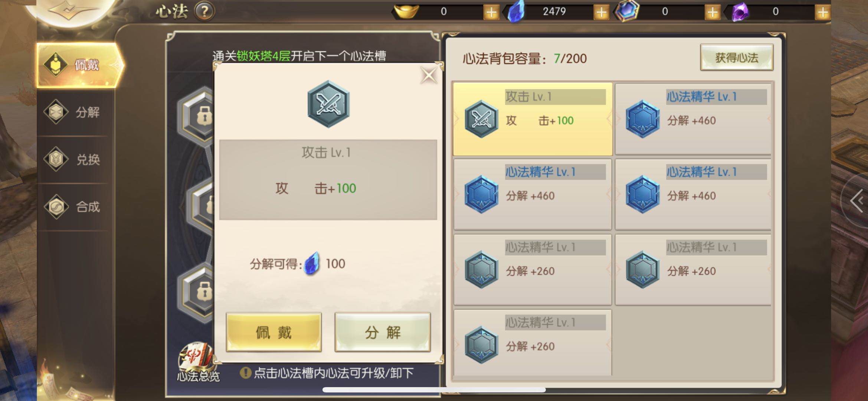Add gold ingots with the plus icon
This screenshot has width=868, height=401.
(491, 12)
